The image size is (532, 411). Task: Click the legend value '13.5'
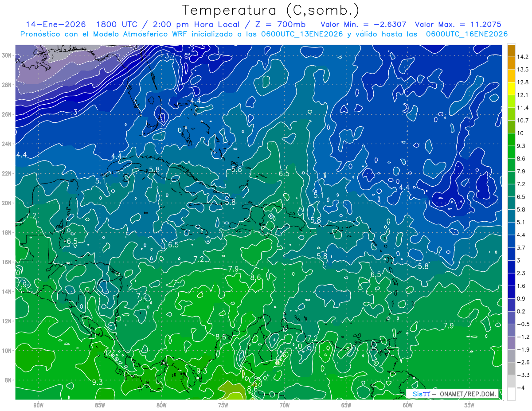(522, 70)
